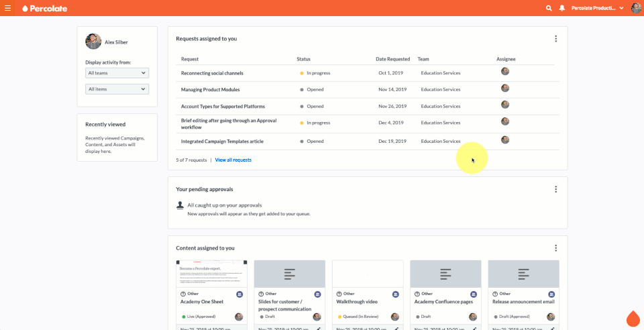The image size is (644, 330).
Task: Expand Percolate Production account dropdown
Action: click(x=598, y=8)
